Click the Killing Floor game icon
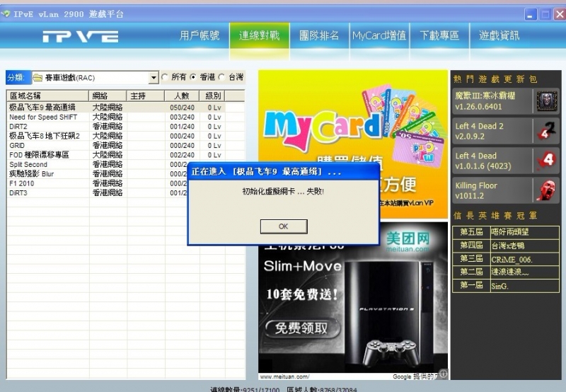566x392 pixels. click(547, 190)
